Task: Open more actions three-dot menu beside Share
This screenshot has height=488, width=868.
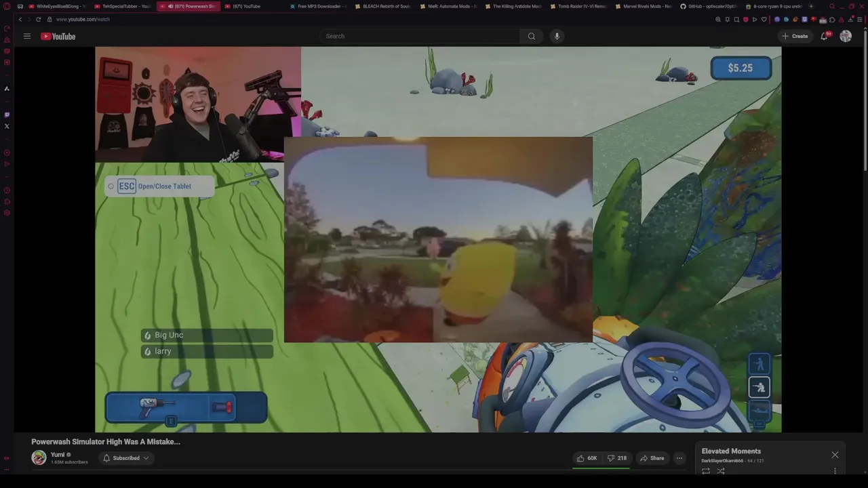Action: 679,458
